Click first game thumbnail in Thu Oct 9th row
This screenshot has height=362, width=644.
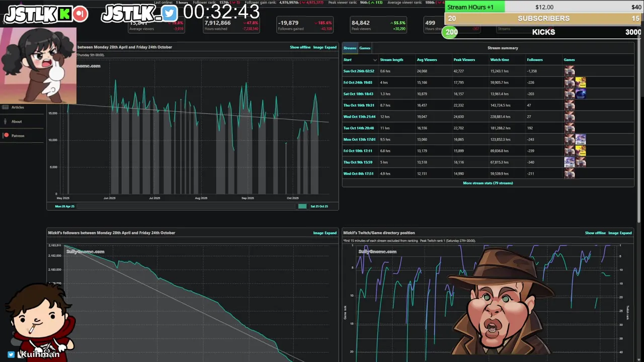pyautogui.click(x=570, y=162)
